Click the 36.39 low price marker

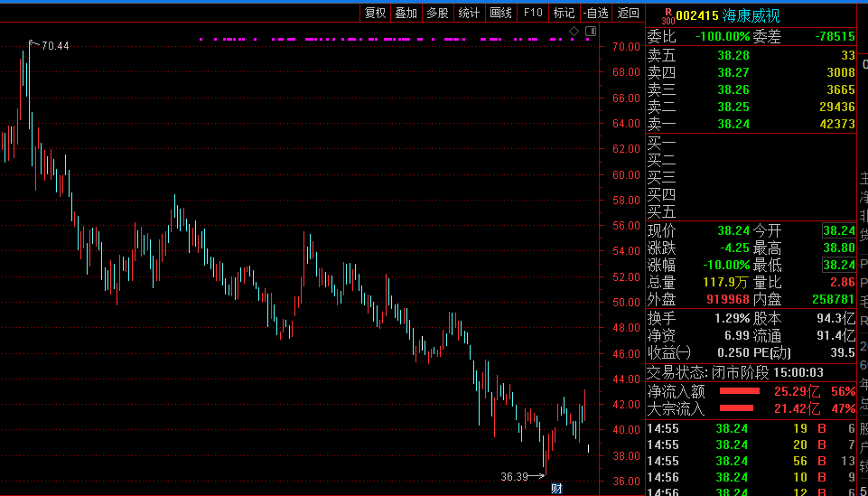click(514, 476)
